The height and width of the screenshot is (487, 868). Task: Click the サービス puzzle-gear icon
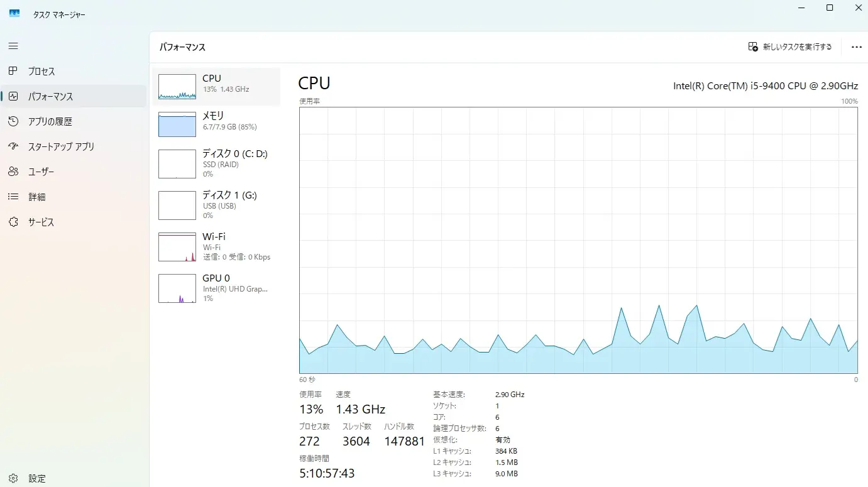pyautogui.click(x=13, y=222)
